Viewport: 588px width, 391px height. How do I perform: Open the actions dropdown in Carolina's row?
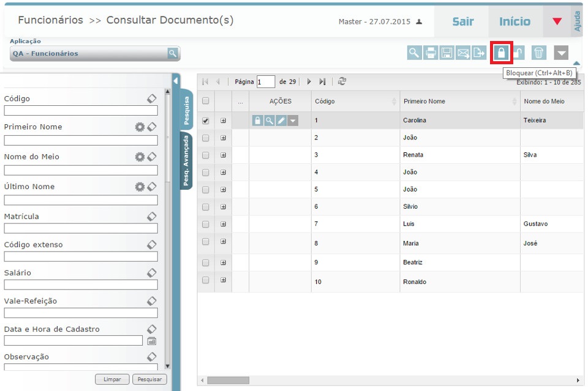(x=293, y=121)
